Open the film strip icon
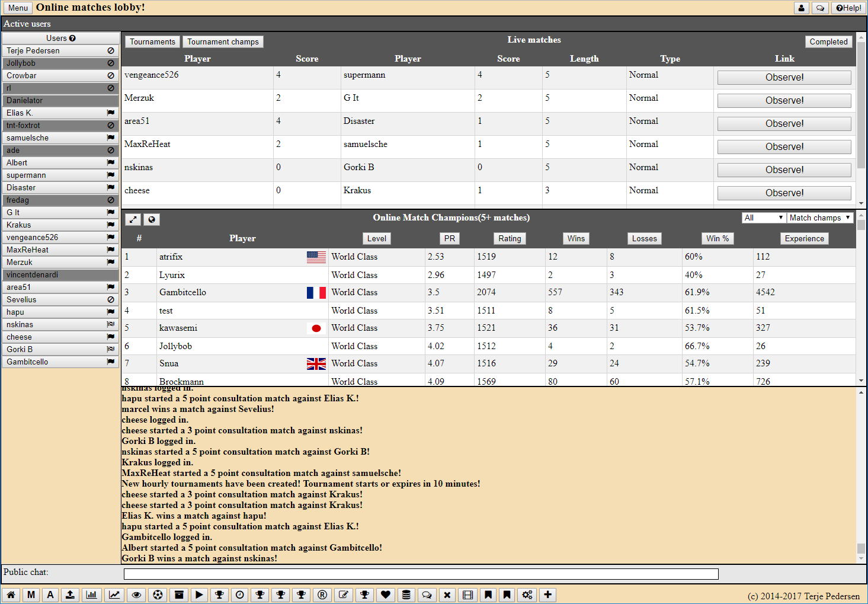This screenshot has height=604, width=868. coord(467,595)
